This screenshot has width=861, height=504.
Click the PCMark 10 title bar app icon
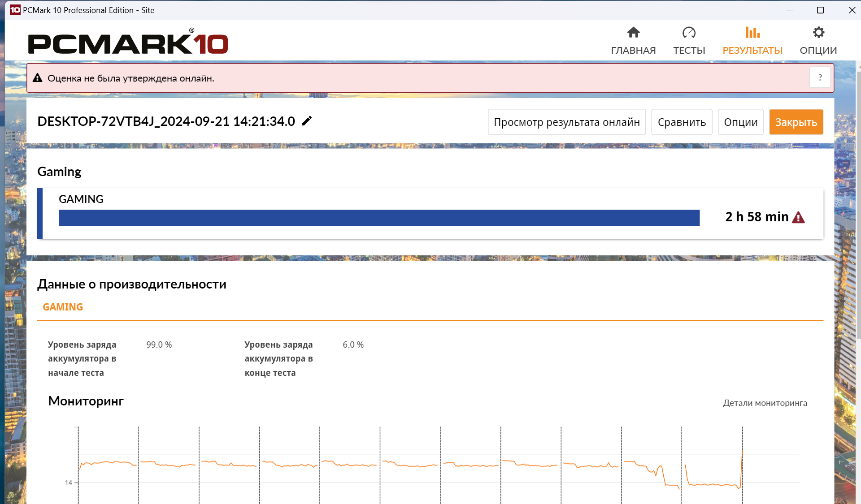click(15, 10)
